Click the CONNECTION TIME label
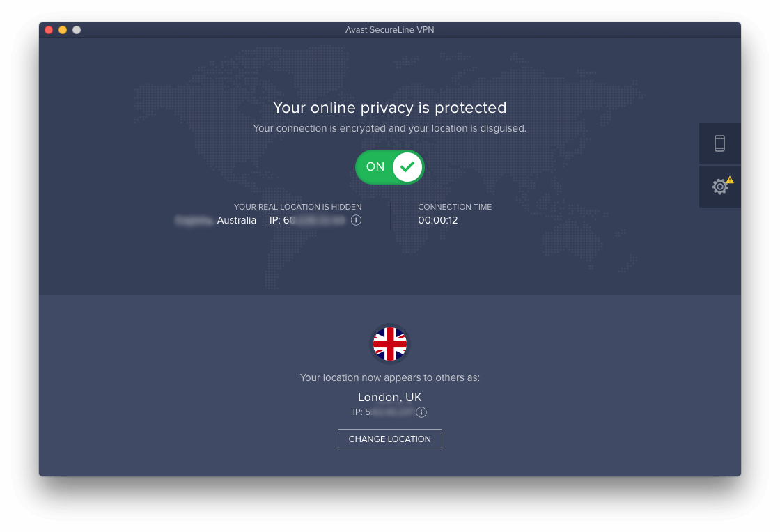 coord(455,207)
